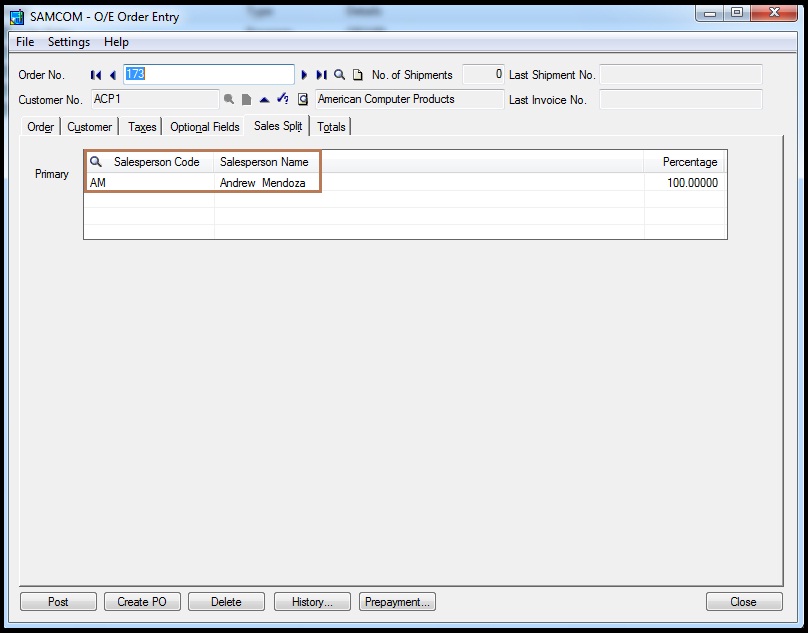808x633 pixels.
Task: Click the up-arrow icon beside Customer No.
Action: coord(264,100)
